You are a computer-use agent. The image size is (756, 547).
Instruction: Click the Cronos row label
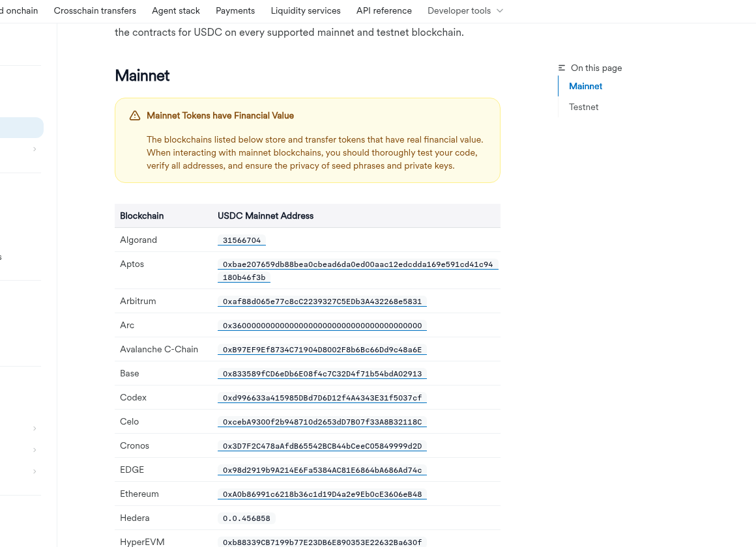tap(134, 446)
